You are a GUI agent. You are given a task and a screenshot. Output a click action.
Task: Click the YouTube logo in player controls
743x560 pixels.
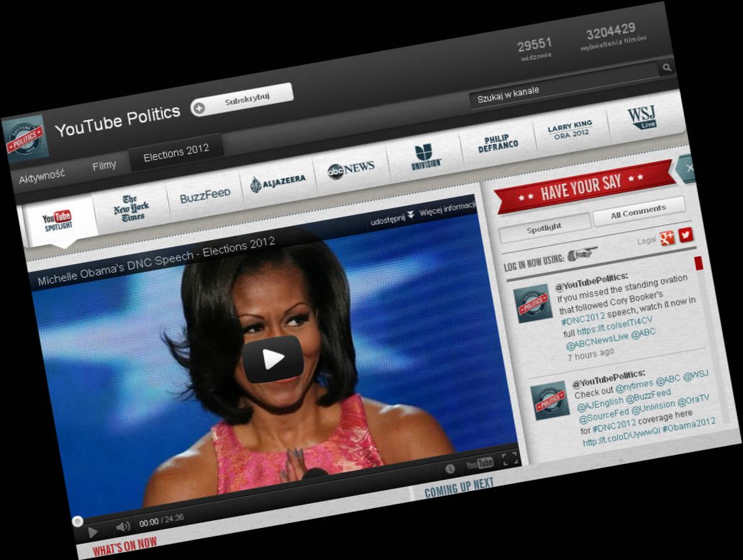tap(479, 463)
